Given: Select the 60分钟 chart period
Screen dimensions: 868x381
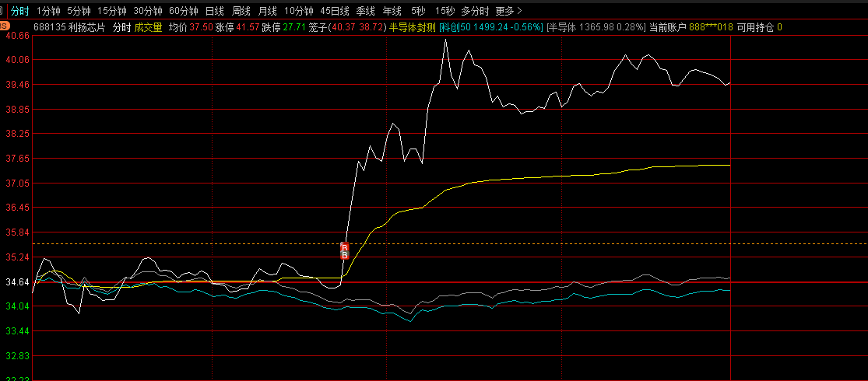Looking at the screenshot, I should (184, 11).
